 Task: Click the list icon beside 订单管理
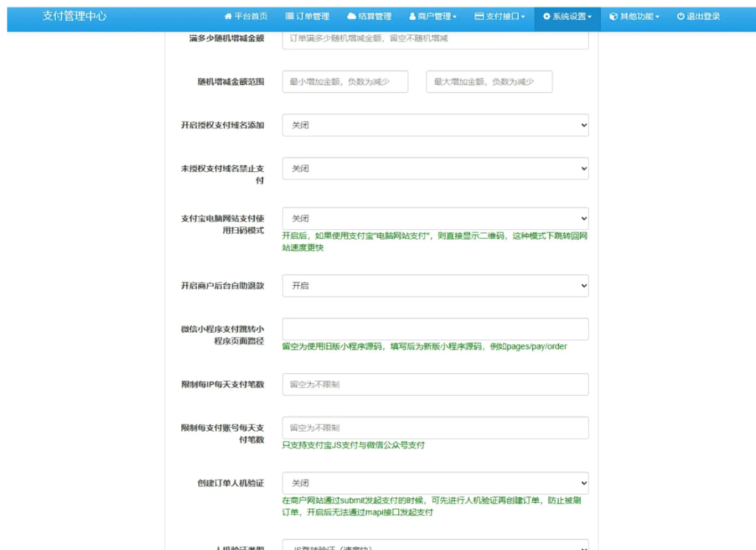click(290, 16)
